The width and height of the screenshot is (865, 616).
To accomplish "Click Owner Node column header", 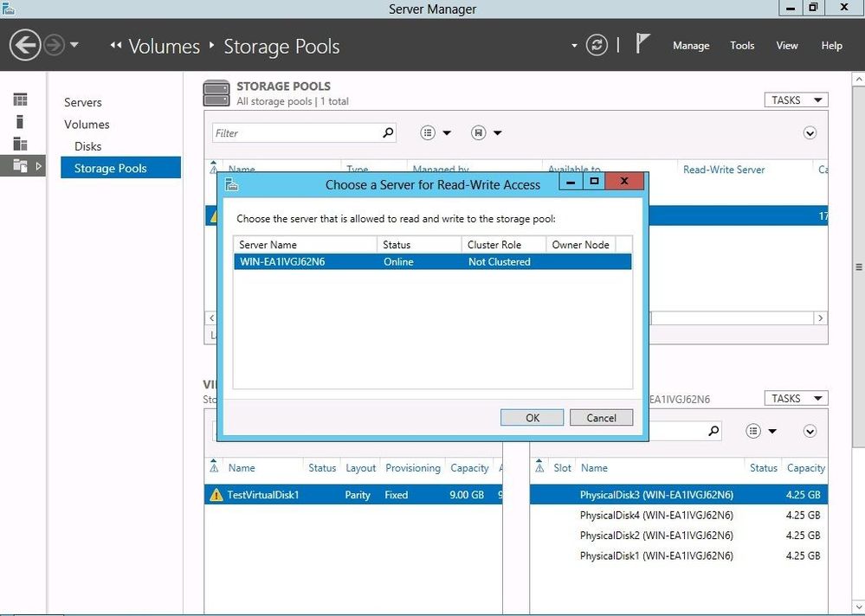I will click(x=581, y=245).
